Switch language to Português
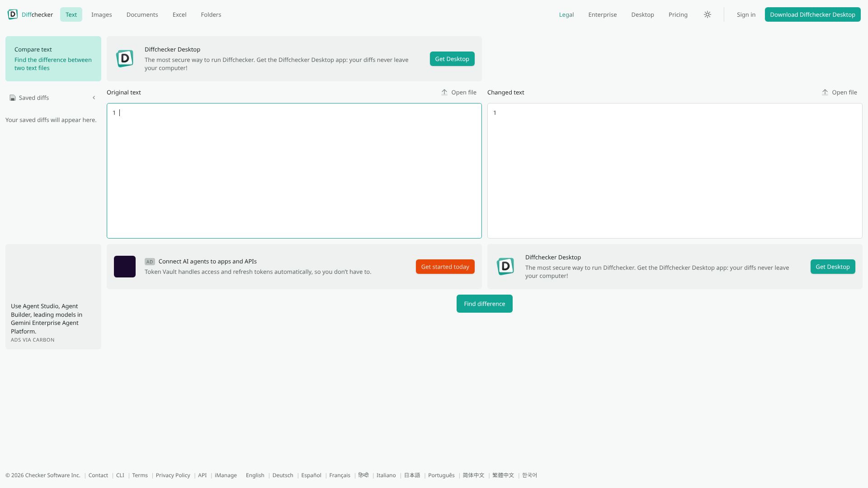The image size is (868, 488). tap(442, 475)
